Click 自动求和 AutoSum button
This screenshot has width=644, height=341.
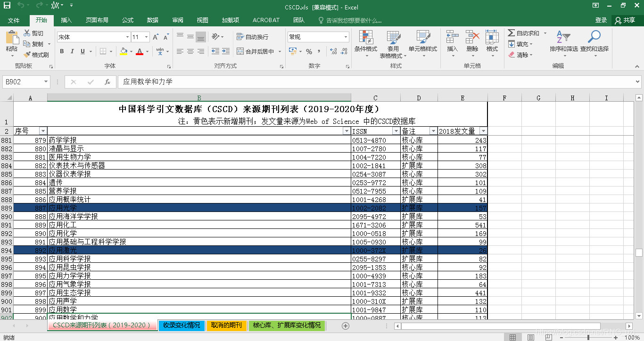524,33
